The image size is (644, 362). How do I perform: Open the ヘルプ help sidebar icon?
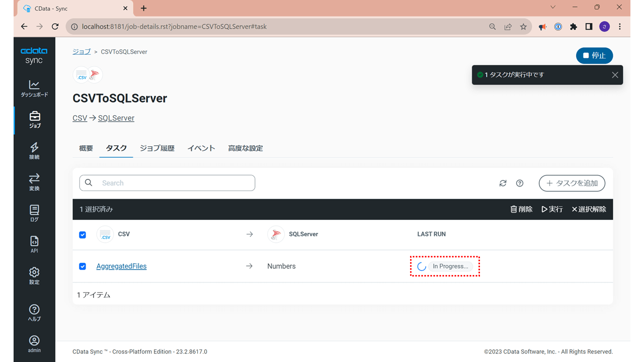(x=34, y=313)
